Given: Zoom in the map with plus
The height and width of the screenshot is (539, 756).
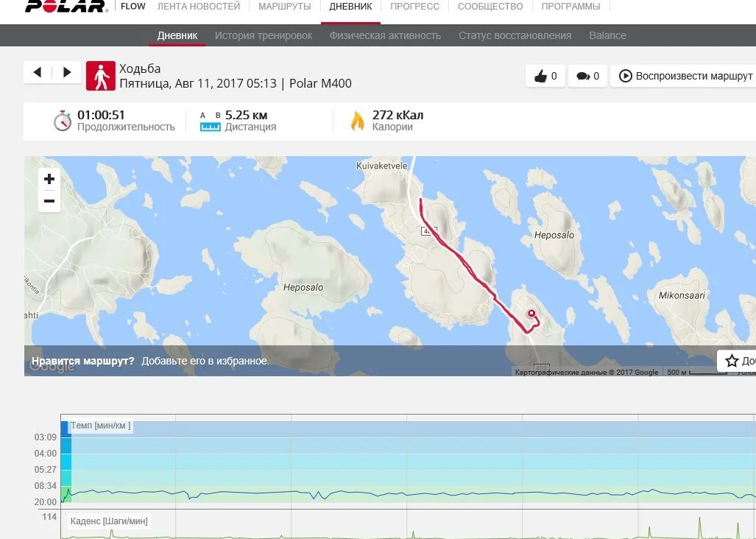Looking at the screenshot, I should tap(49, 180).
